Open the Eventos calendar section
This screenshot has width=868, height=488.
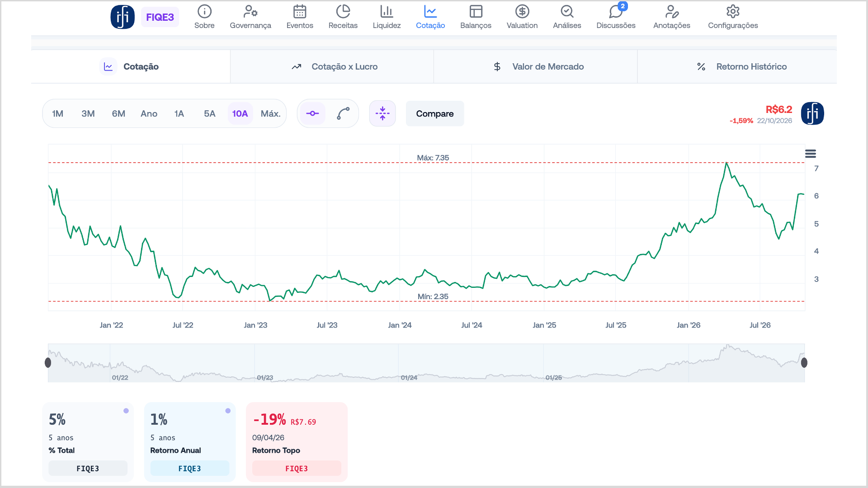[x=300, y=17]
